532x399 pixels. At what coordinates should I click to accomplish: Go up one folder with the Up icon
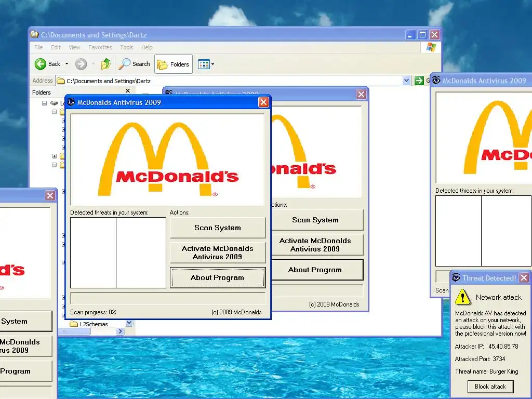(x=106, y=64)
